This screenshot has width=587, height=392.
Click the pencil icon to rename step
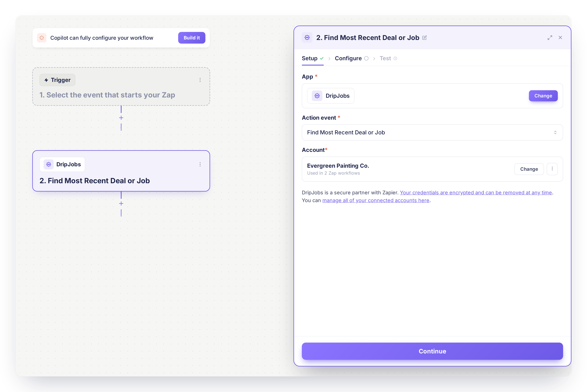424,38
